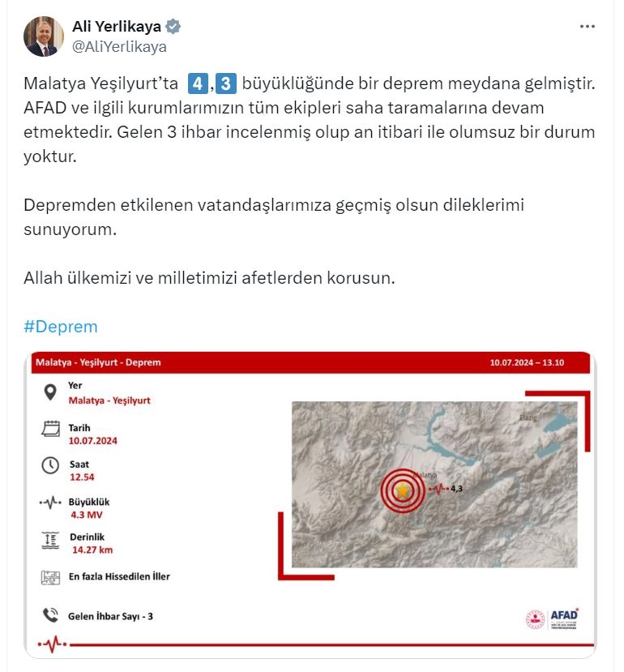Screen dimensions: 624x672
Task: Open the #Deprem hashtag
Action: click(x=61, y=327)
